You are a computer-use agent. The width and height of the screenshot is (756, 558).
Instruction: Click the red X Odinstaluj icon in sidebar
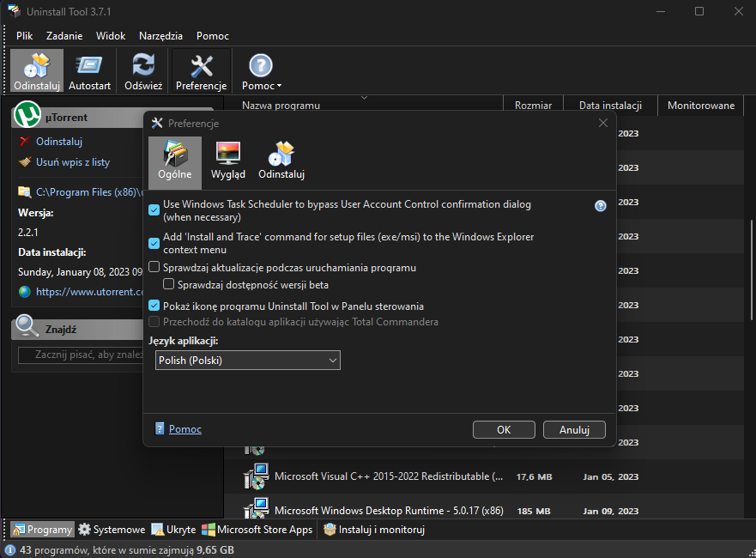[x=25, y=142]
